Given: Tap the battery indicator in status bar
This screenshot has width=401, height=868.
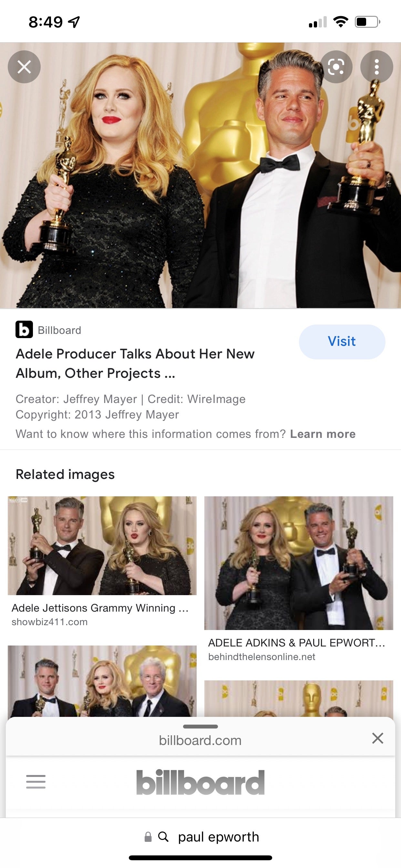Looking at the screenshot, I should (368, 22).
